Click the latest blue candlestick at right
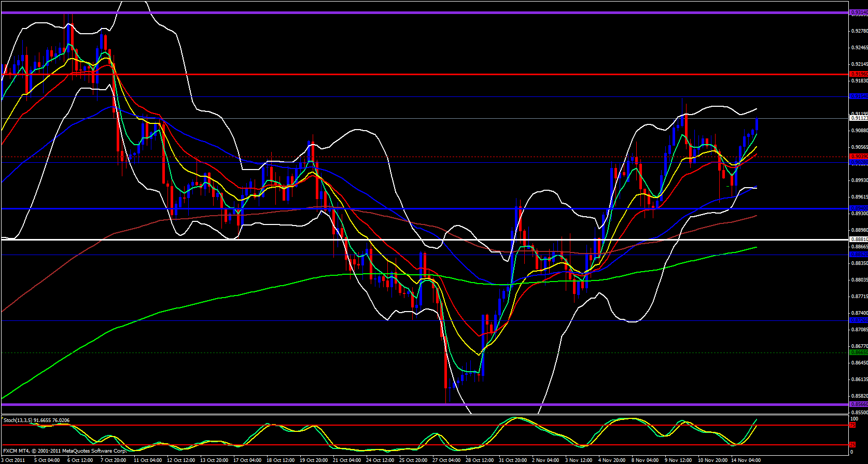Image resolution: width=868 pixels, height=464 pixels. pos(757,124)
